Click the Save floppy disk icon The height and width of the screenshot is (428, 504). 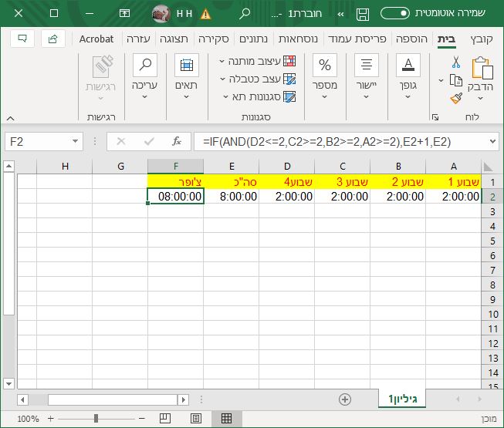[363, 14]
